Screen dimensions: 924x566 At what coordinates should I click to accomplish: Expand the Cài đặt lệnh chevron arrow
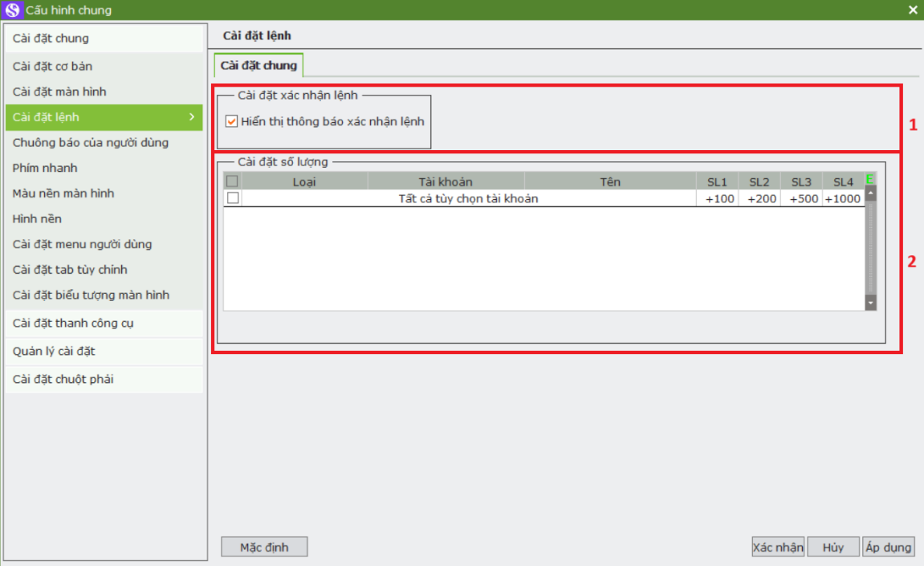click(192, 117)
